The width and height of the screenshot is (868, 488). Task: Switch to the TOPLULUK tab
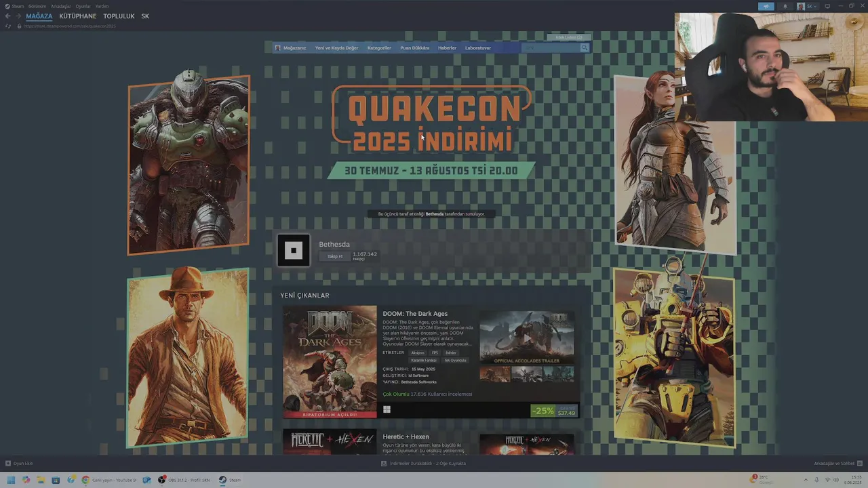[119, 16]
